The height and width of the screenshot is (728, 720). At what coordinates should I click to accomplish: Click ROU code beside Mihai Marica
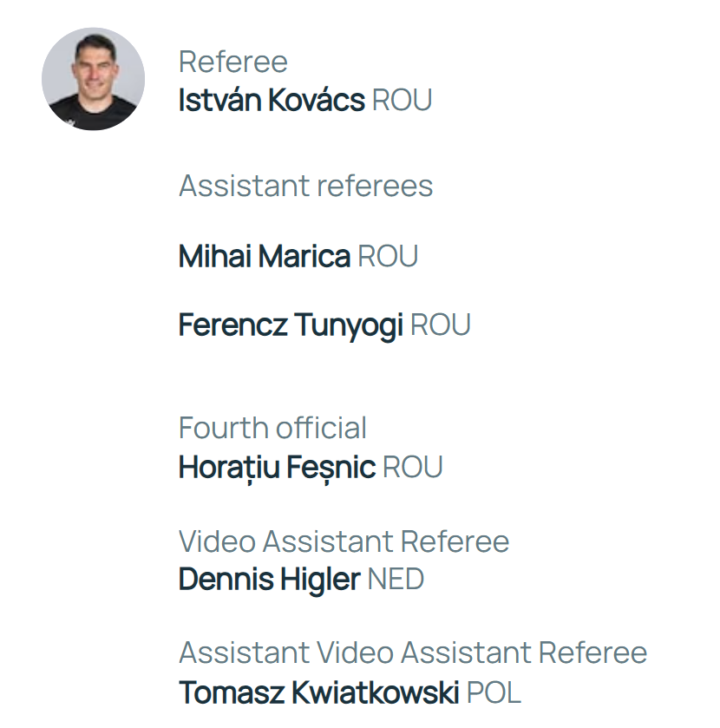[x=388, y=256]
